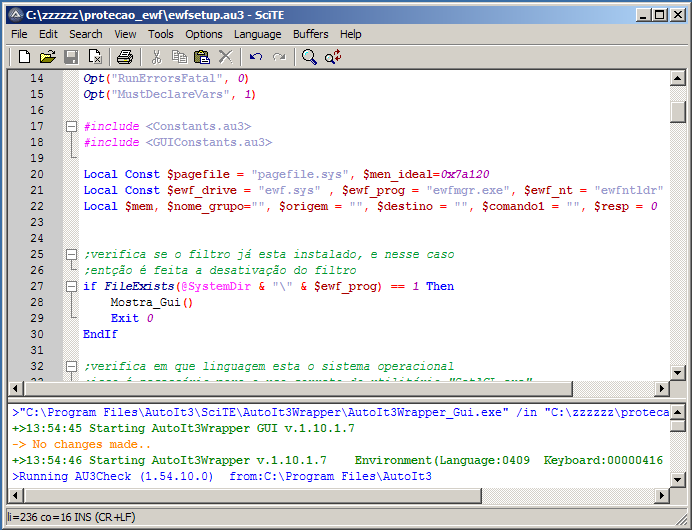This screenshot has height=530, width=692.
Task: Collapse the comment fold at line 32
Action: 71,366
